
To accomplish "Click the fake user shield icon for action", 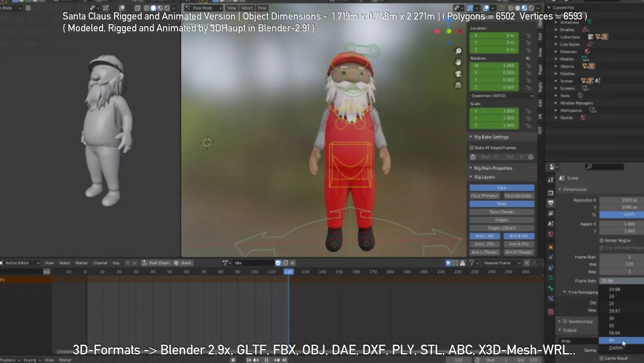I will (278, 263).
